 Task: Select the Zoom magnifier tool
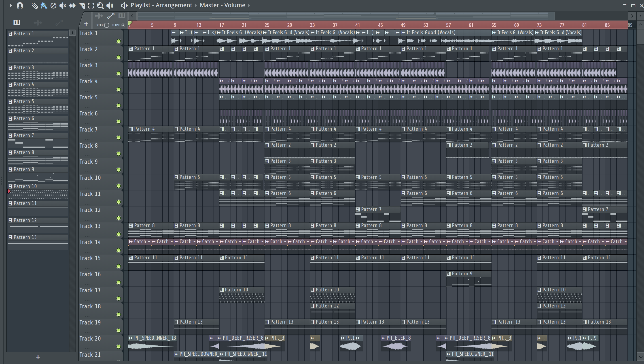coord(100,5)
